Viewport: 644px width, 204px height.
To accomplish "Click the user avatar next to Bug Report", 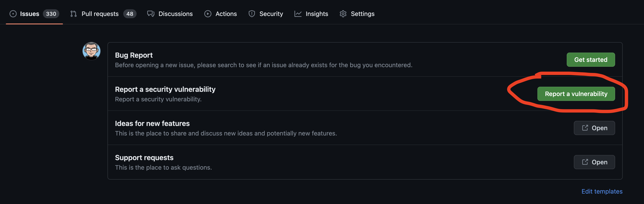I will coord(91,51).
